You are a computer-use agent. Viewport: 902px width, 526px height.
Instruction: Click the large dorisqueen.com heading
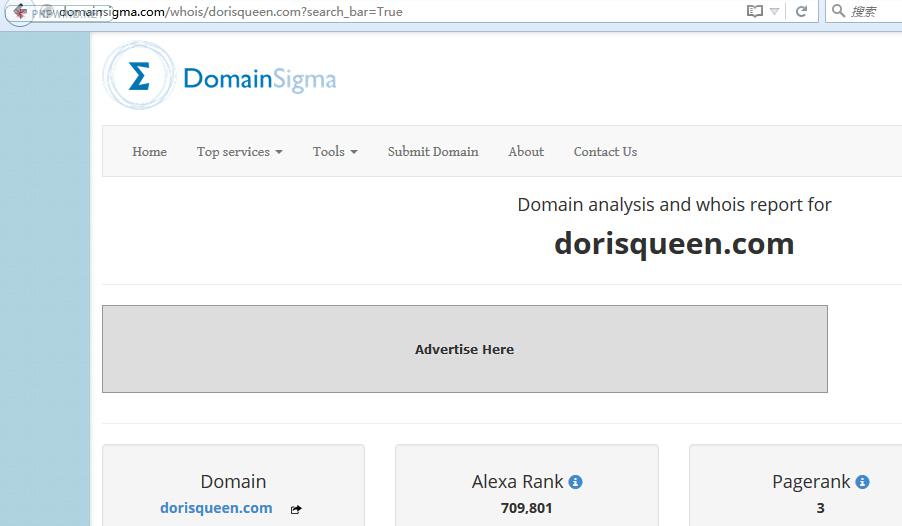pos(674,244)
